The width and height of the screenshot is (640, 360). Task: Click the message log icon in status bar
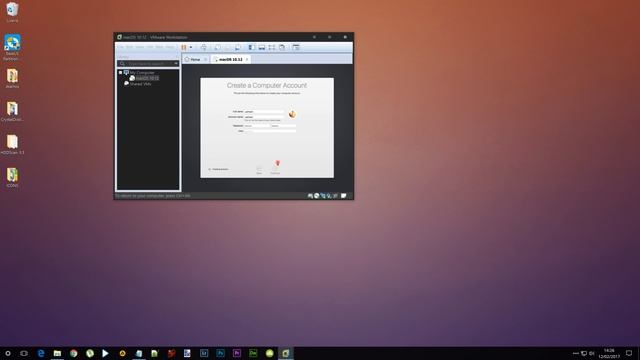point(344,196)
